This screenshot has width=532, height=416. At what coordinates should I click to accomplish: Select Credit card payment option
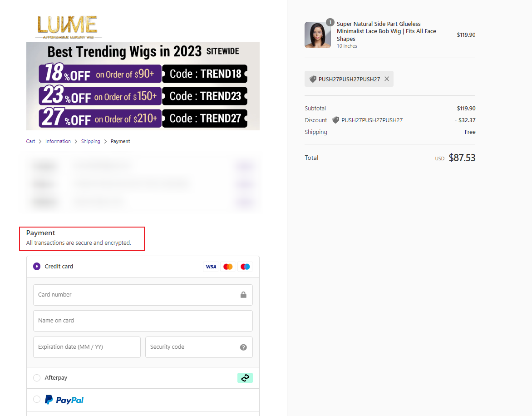tap(37, 267)
